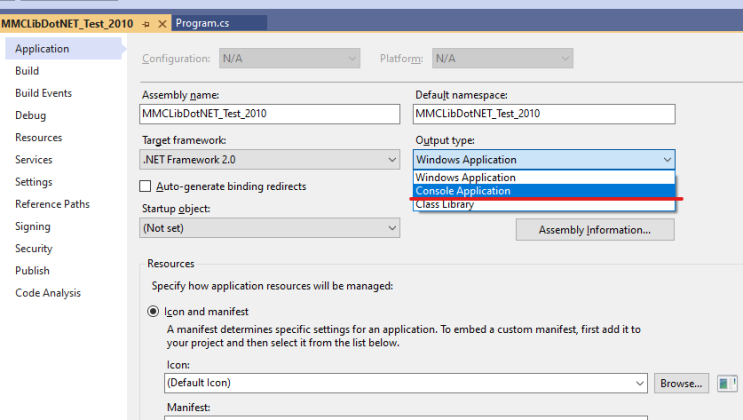Expand the Startup object dropdown
This screenshot has width=743, height=420.
270,228
